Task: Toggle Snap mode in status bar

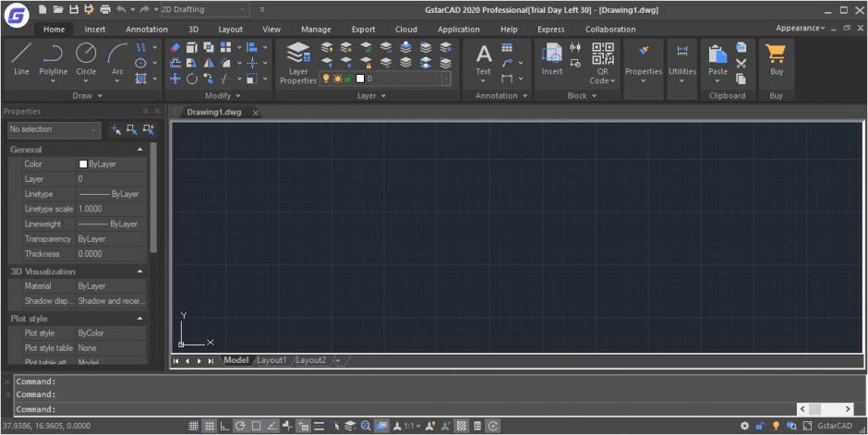Action: click(193, 426)
